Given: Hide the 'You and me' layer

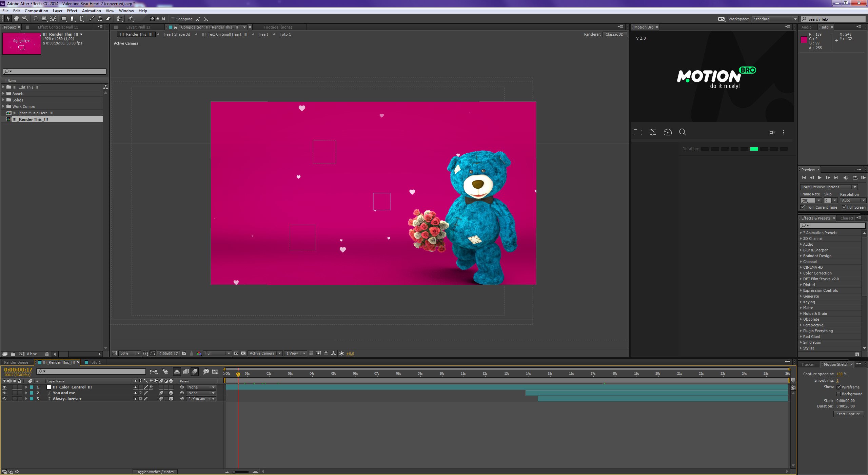Looking at the screenshot, I should (4, 393).
